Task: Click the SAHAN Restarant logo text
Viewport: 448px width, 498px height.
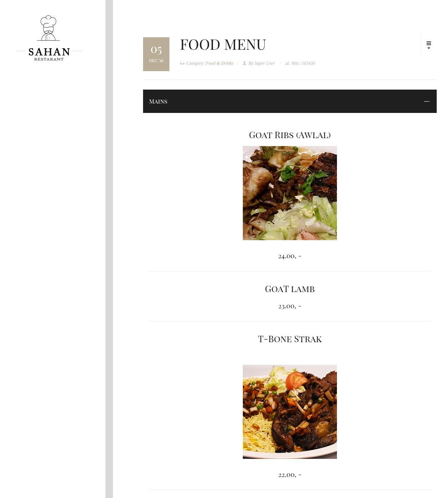Action: coord(49,54)
